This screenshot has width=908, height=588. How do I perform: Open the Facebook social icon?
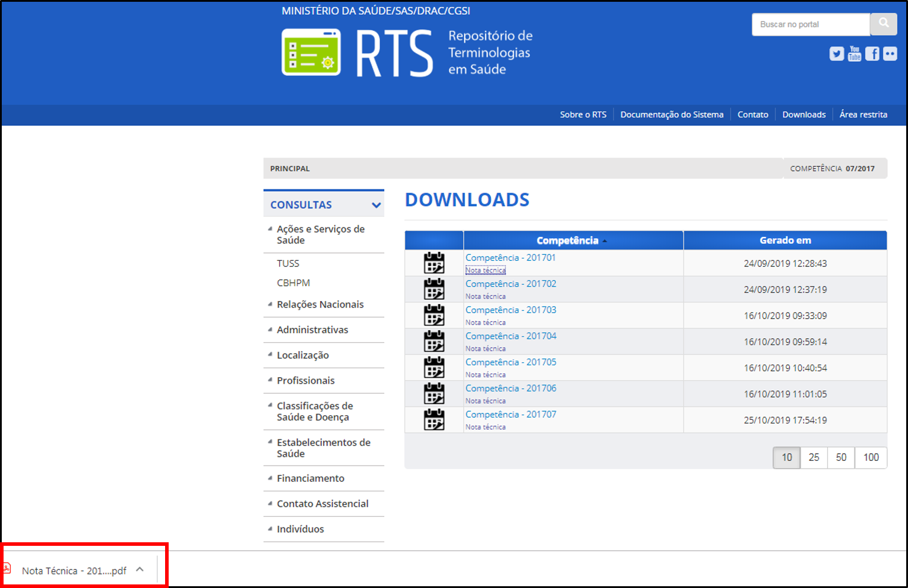pyautogui.click(x=872, y=54)
